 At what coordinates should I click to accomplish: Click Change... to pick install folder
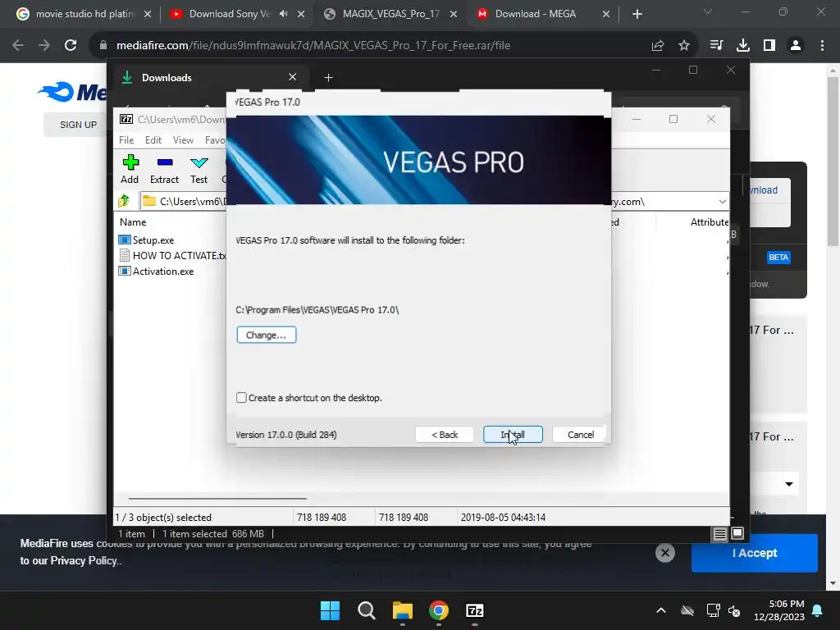click(267, 335)
